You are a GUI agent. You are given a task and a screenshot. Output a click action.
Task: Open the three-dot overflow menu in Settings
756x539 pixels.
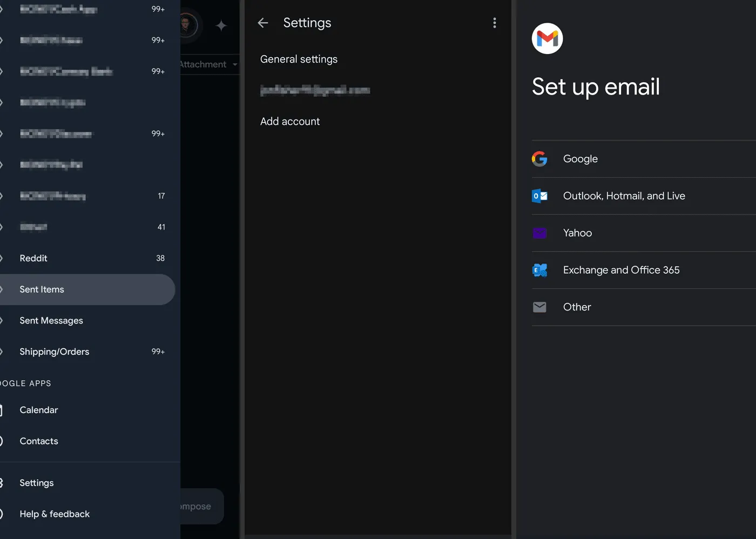point(494,23)
